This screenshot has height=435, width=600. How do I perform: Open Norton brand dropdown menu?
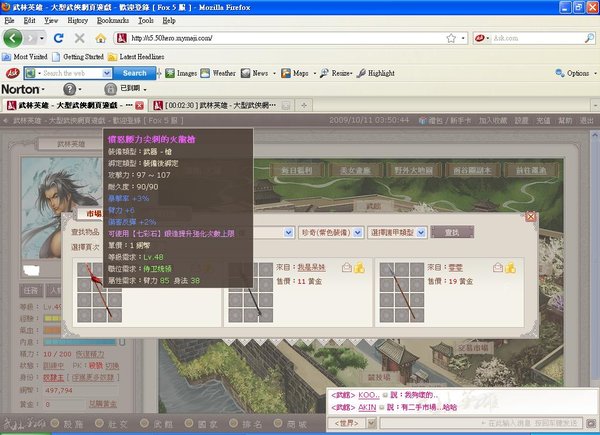(x=23, y=89)
